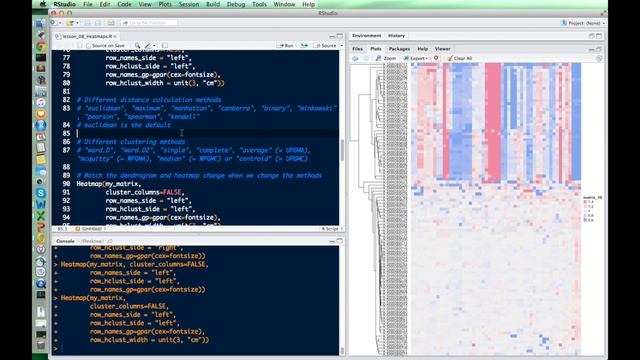Open Microsoft Excel from the dock
Viewport: 640px width, 360px height.
point(41,216)
